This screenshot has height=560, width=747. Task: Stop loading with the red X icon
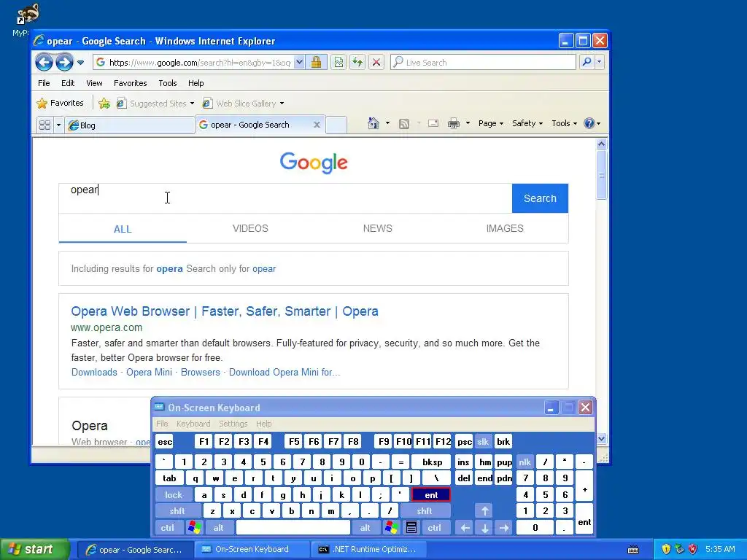tap(376, 63)
